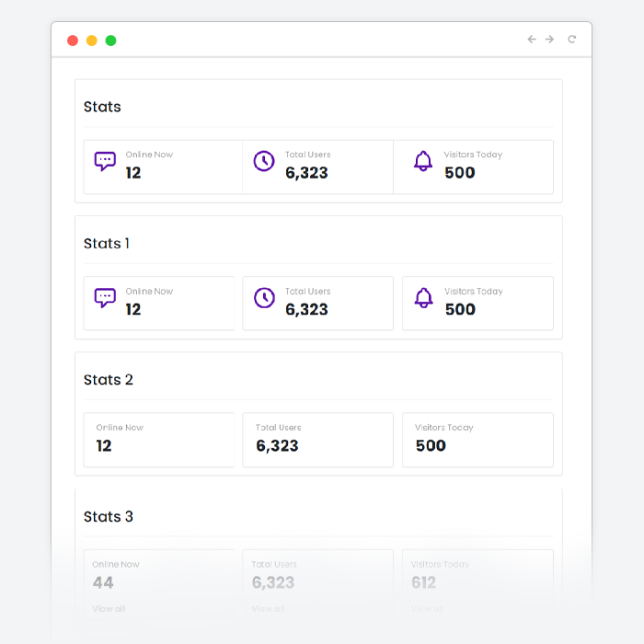Click the chat bubble icon in the Stats section
Screen dimensions: 644x644
coord(105,162)
